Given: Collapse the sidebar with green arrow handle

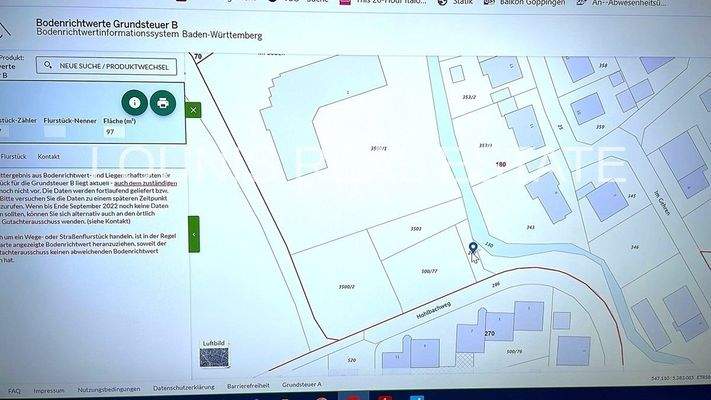Looking at the screenshot, I should tap(193, 234).
